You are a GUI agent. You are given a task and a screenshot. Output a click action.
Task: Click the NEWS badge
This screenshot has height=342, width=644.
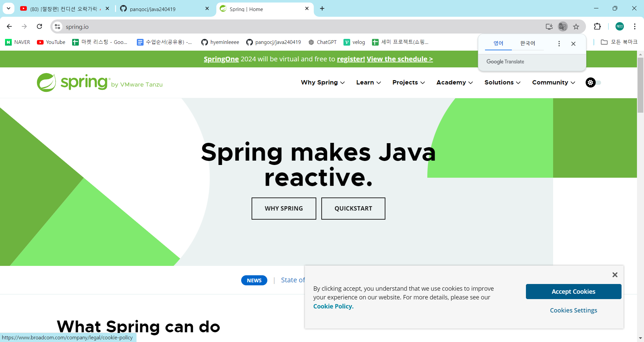(x=254, y=280)
